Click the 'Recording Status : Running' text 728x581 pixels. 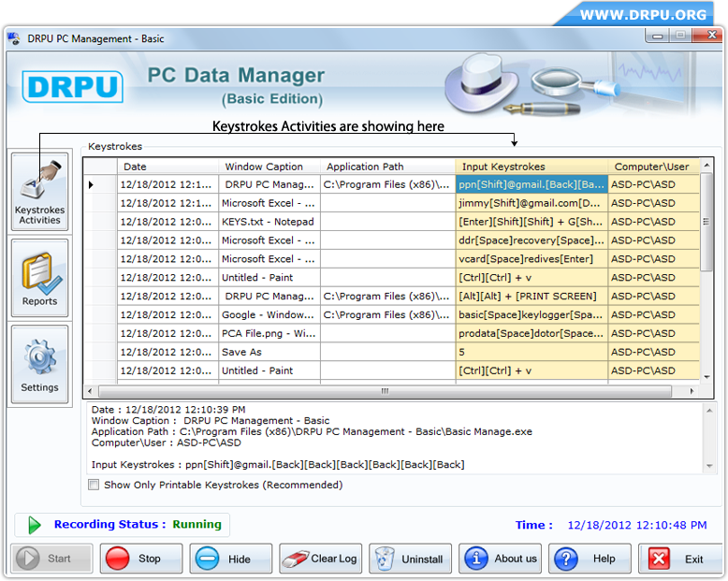click(138, 524)
